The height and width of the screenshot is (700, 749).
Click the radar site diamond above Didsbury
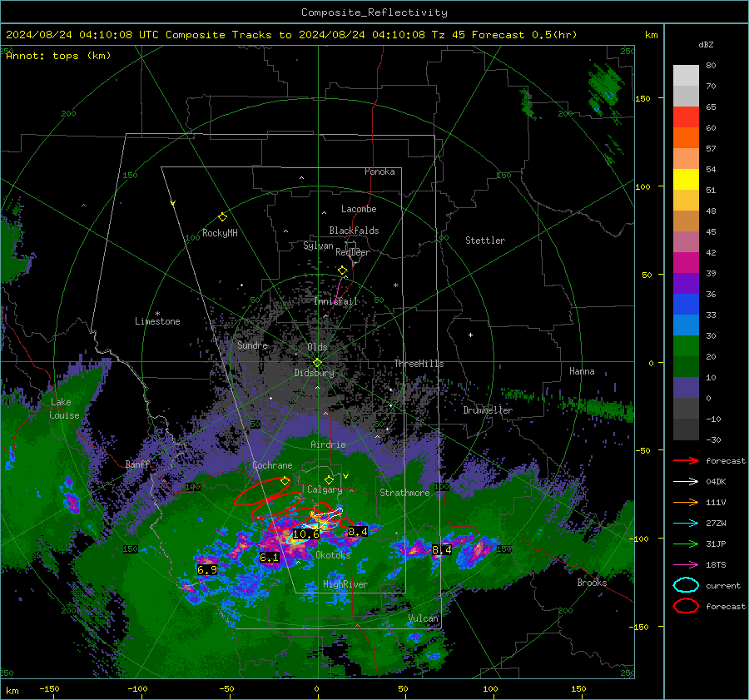[317, 362]
